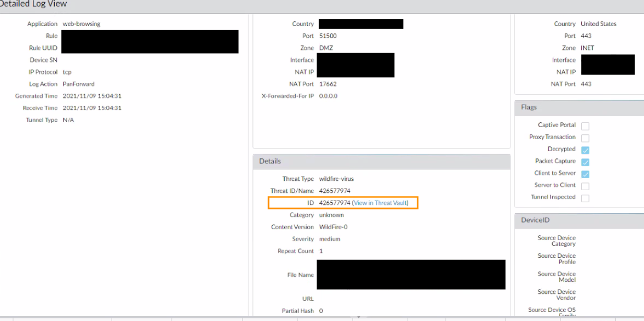Select the Application value web-browsing
644x321 pixels.
[81, 24]
